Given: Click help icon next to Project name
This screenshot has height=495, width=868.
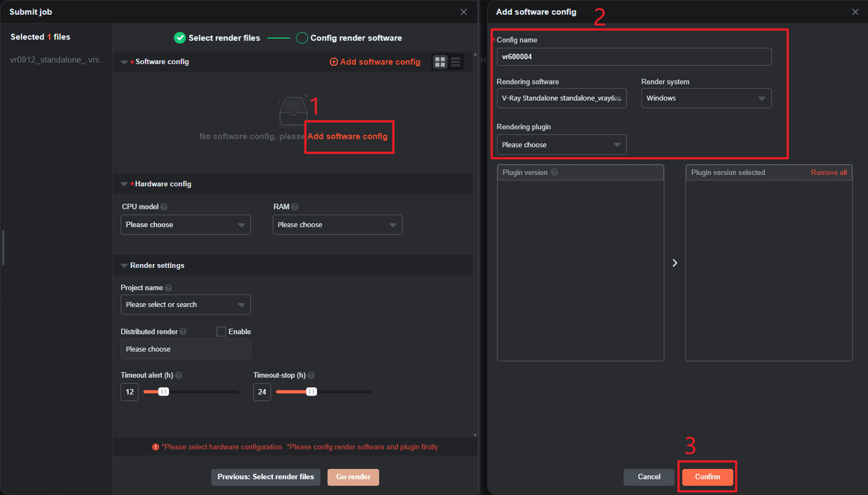Looking at the screenshot, I should tap(168, 288).
